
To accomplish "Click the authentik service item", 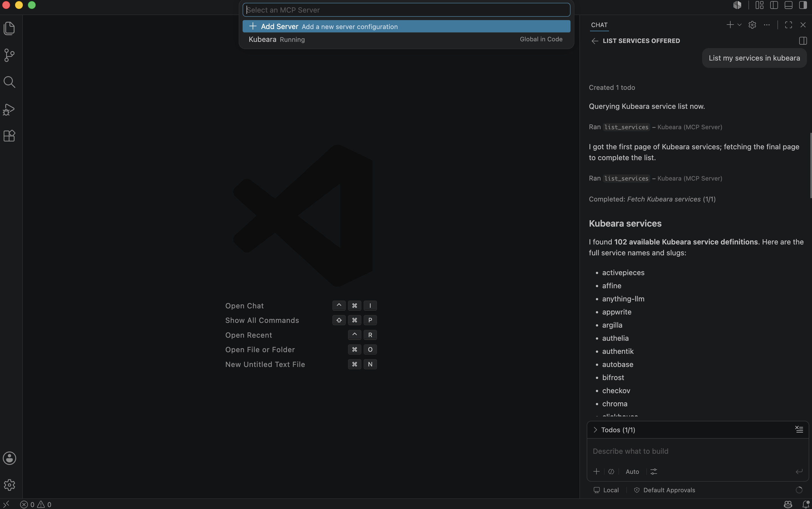I will coord(618,351).
